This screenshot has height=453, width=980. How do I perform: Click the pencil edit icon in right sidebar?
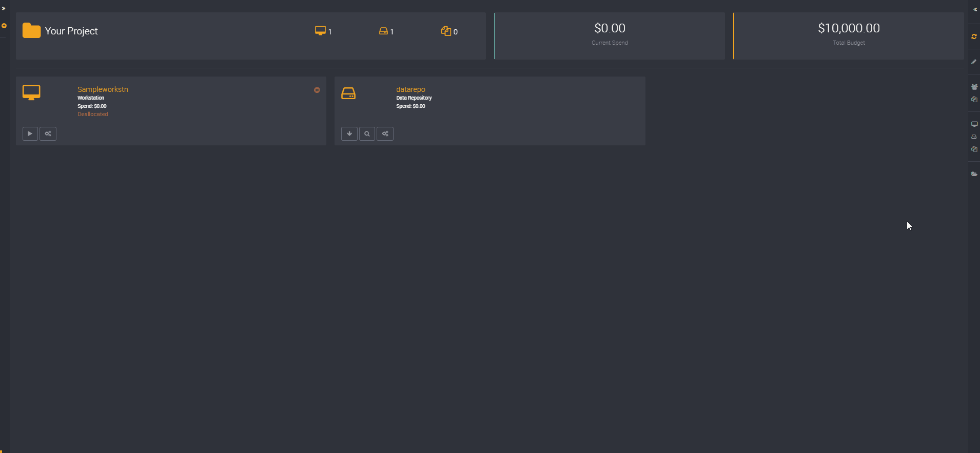(974, 62)
